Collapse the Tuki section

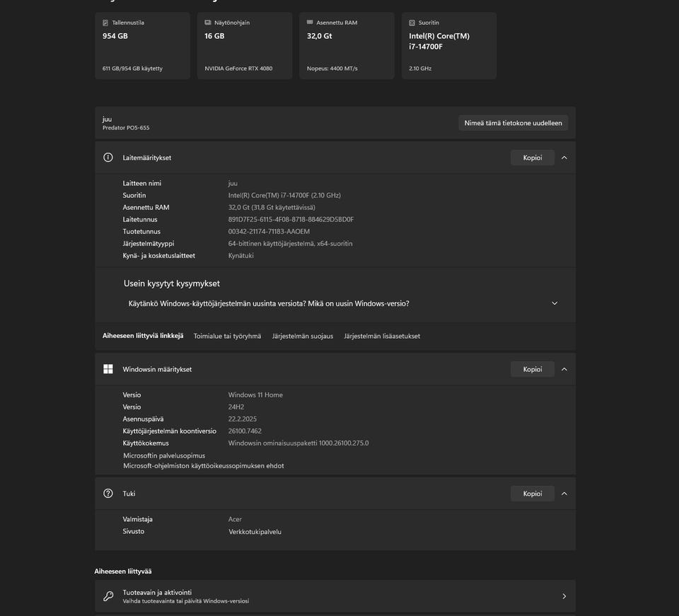click(564, 494)
